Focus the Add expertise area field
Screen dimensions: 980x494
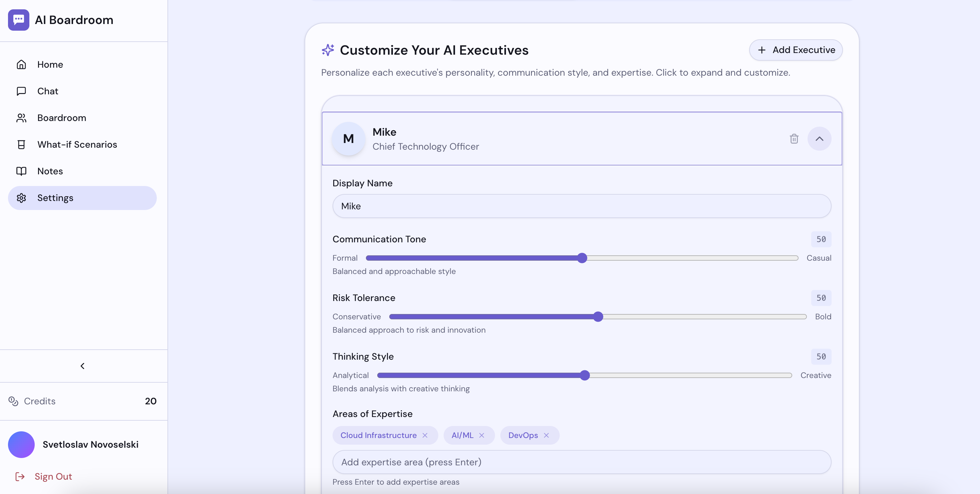[x=582, y=462]
